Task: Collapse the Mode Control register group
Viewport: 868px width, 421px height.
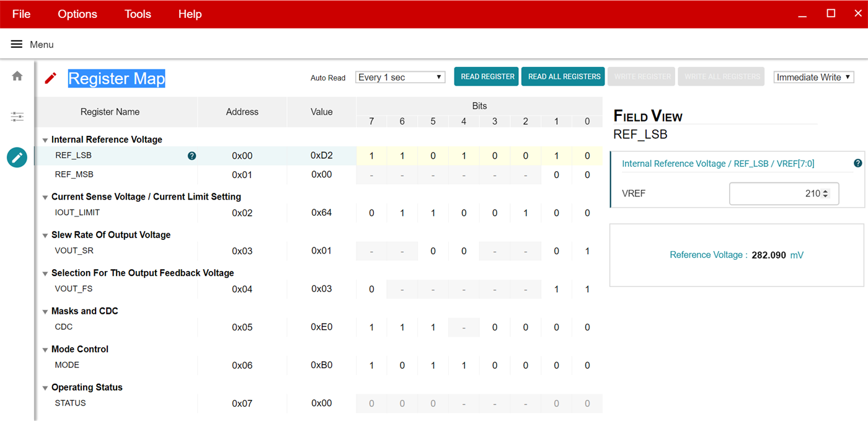Action: click(x=45, y=350)
